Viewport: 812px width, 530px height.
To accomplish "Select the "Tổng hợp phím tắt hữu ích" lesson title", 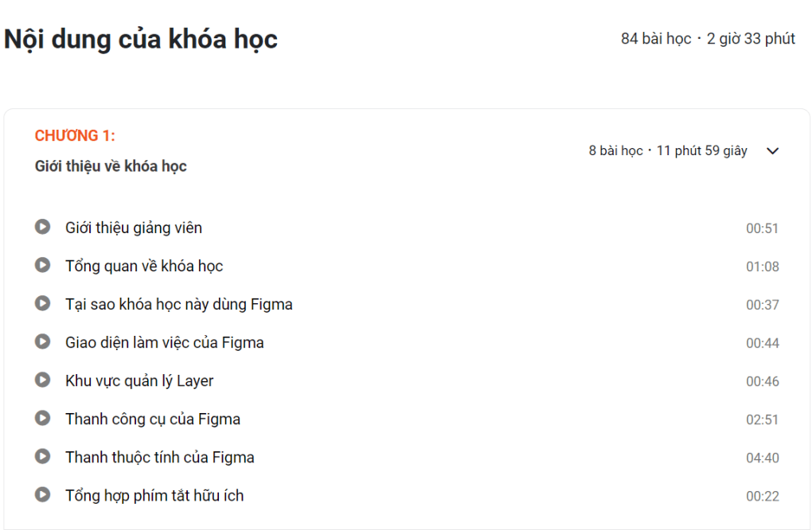I will coord(154,495).
